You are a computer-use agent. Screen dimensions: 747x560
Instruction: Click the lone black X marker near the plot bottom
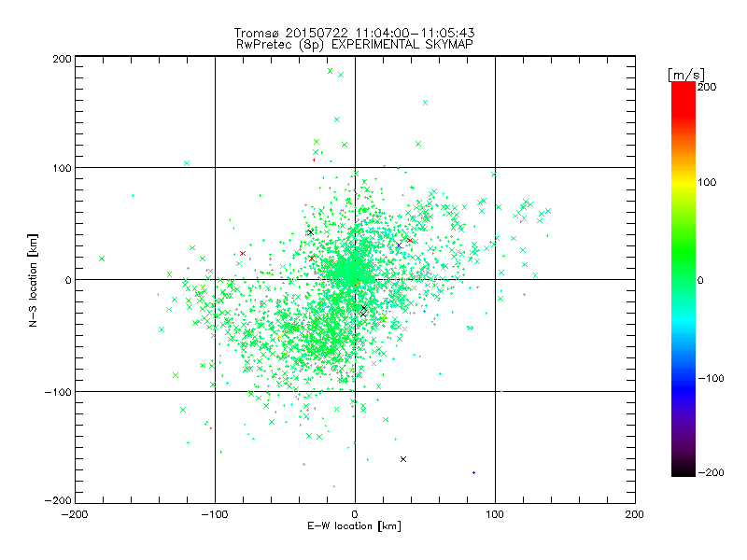point(403,459)
